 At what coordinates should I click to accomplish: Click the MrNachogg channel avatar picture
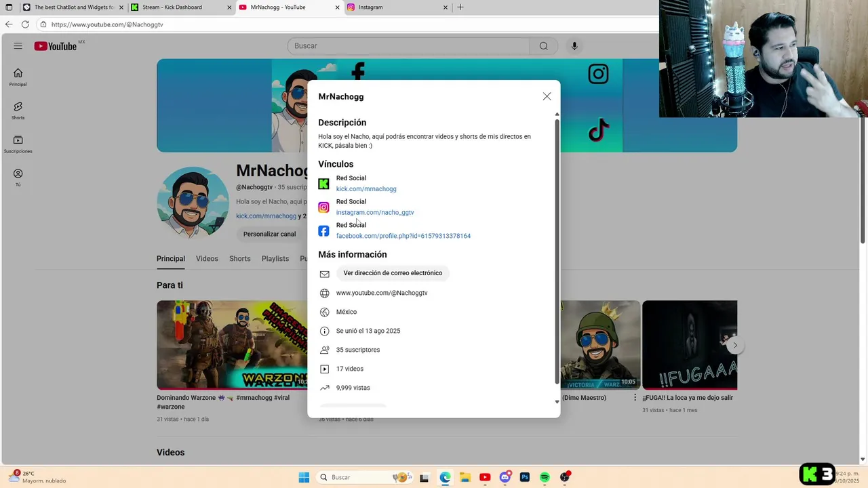(x=193, y=202)
